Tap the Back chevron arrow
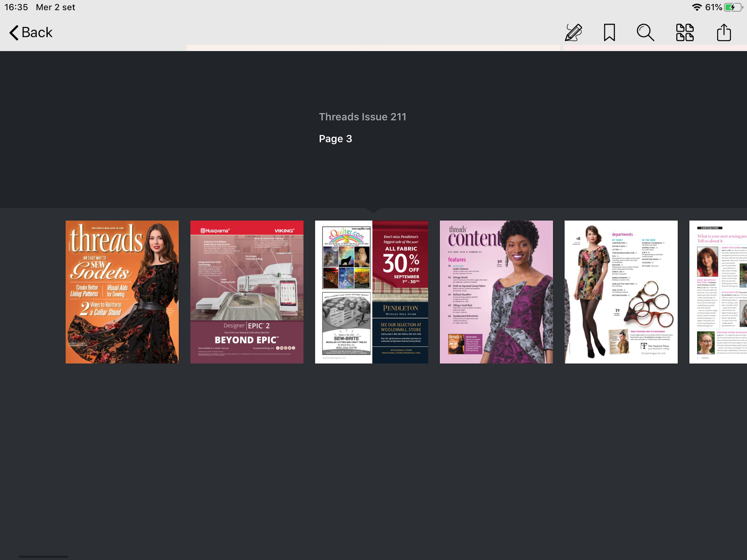 13,33
